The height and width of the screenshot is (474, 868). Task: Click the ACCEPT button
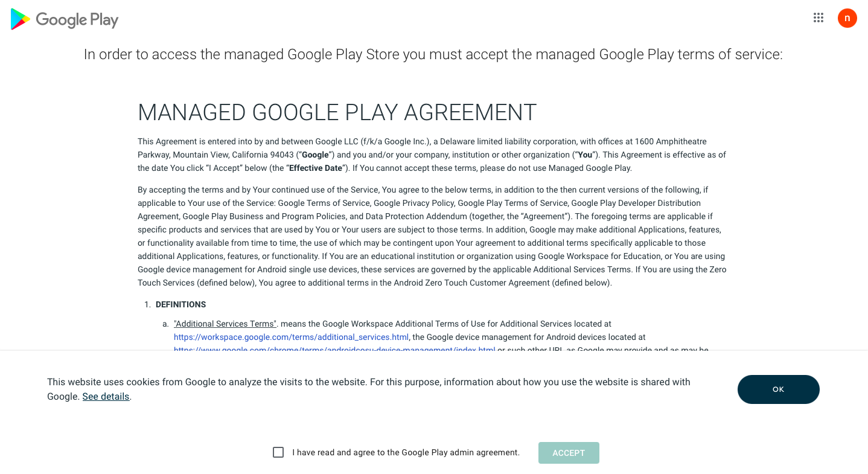(569, 453)
